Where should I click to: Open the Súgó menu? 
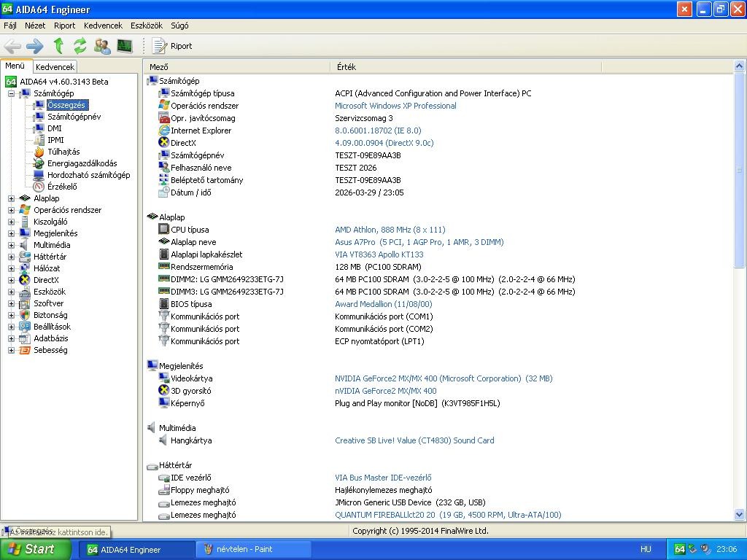[x=179, y=26]
